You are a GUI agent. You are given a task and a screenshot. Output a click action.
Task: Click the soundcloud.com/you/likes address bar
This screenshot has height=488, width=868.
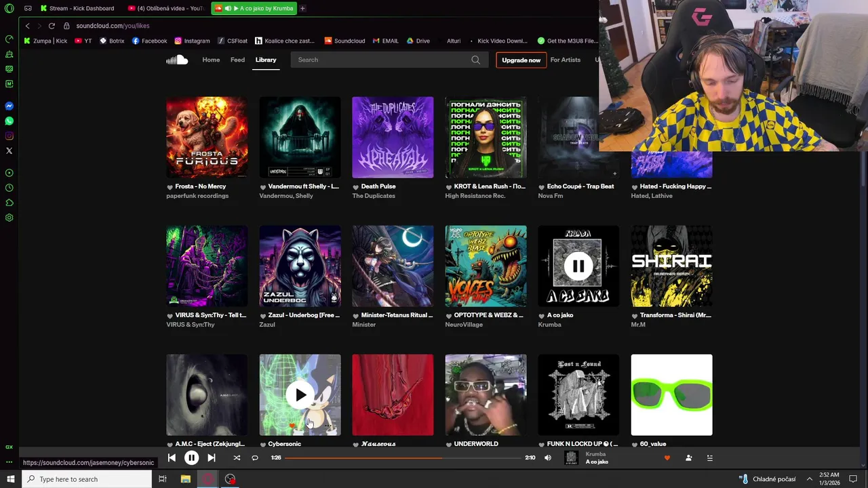pos(113,26)
